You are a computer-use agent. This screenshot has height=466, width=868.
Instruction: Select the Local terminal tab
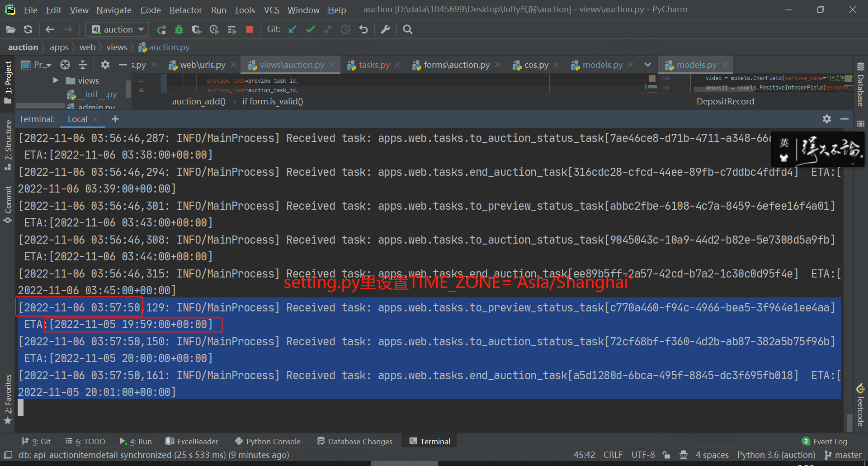pyautogui.click(x=77, y=119)
